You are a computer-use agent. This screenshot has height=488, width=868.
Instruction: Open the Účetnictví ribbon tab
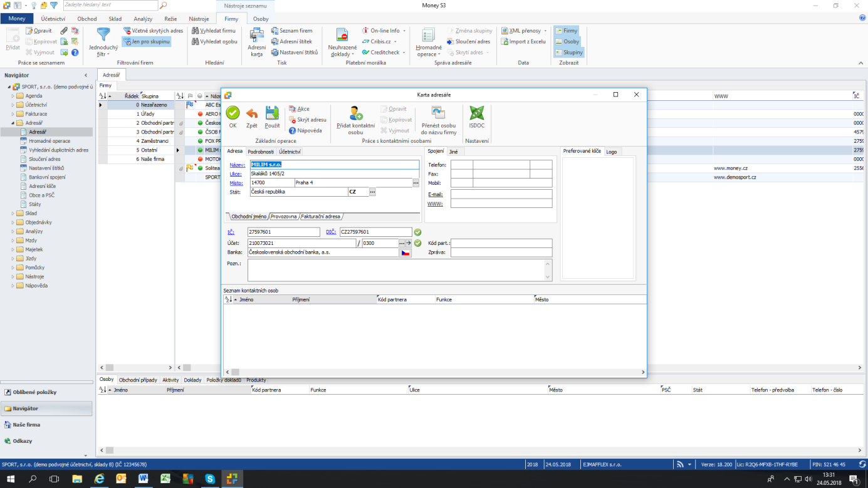[53, 19]
